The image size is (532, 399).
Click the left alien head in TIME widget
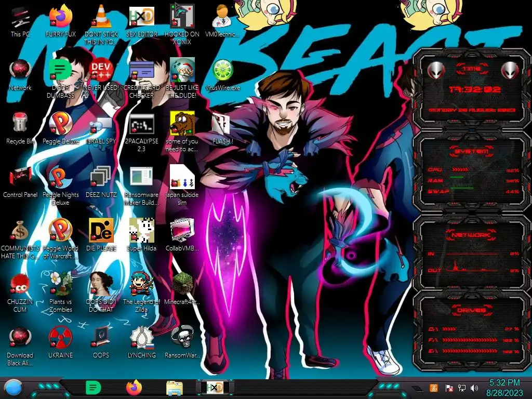436,70
